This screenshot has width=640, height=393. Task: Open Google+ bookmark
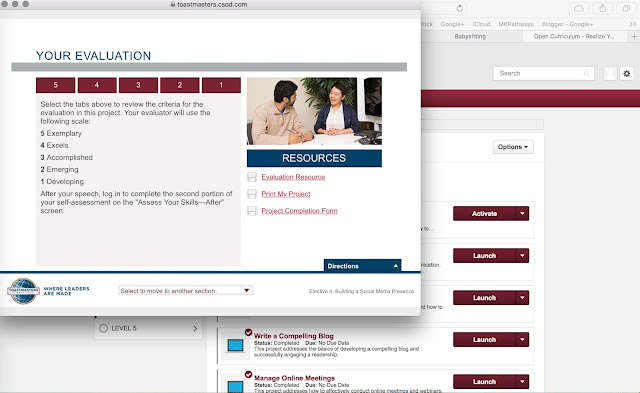(x=452, y=24)
